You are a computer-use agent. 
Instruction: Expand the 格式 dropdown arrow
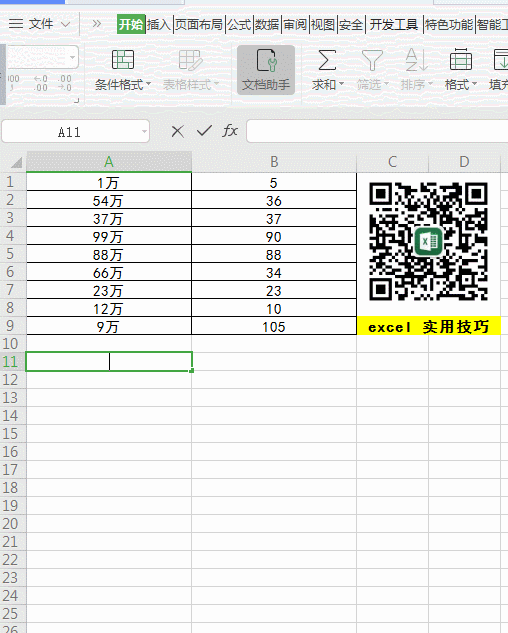(x=474, y=84)
